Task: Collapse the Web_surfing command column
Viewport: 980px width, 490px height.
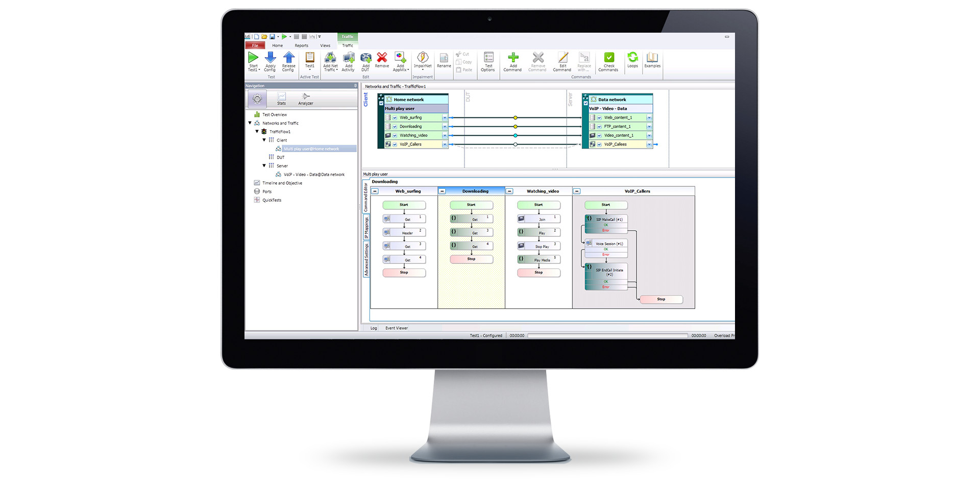Action: coord(375,191)
